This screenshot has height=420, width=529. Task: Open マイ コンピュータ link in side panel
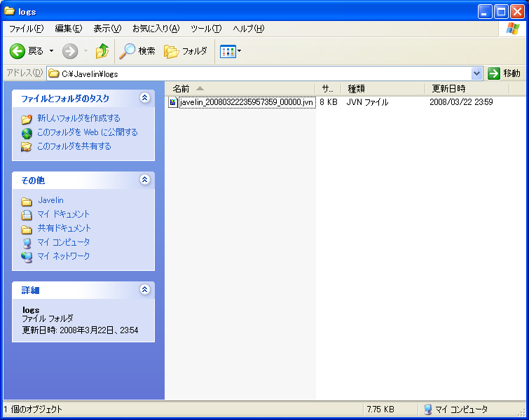tap(64, 242)
